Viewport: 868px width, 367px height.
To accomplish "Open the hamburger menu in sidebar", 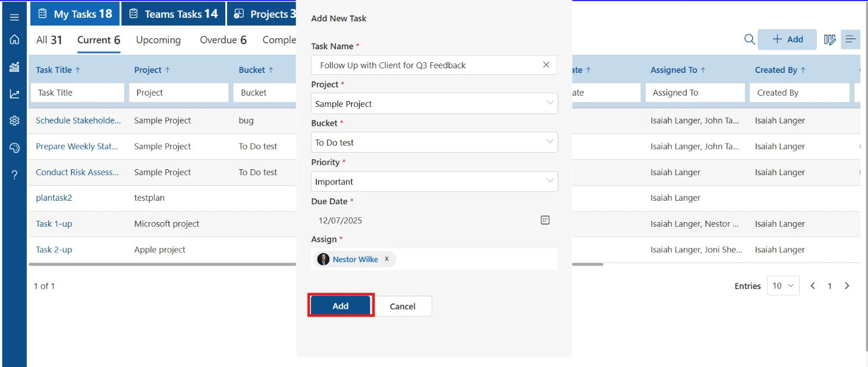I will tap(14, 17).
